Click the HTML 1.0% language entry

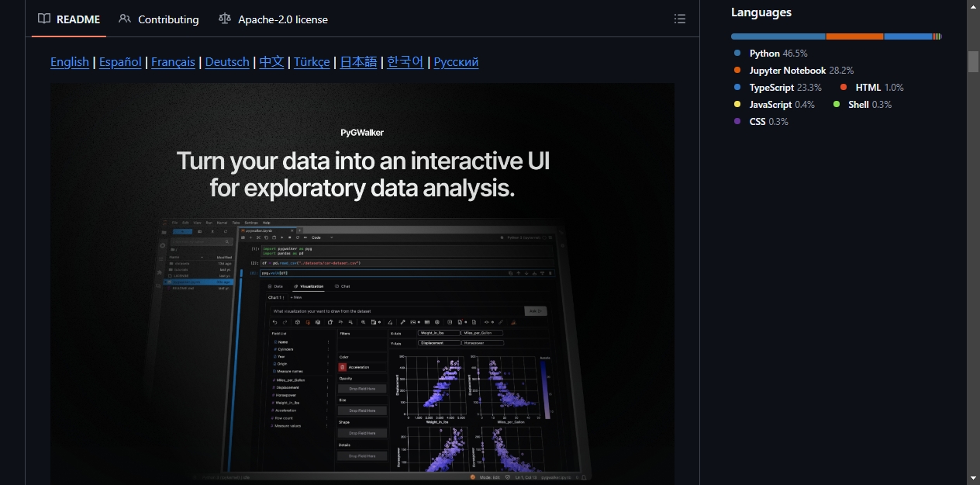(x=872, y=88)
